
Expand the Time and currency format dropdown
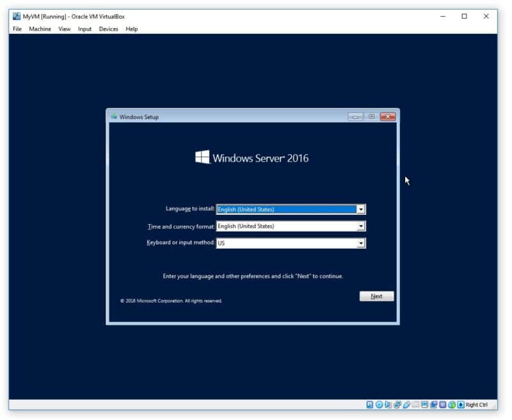[361, 226]
